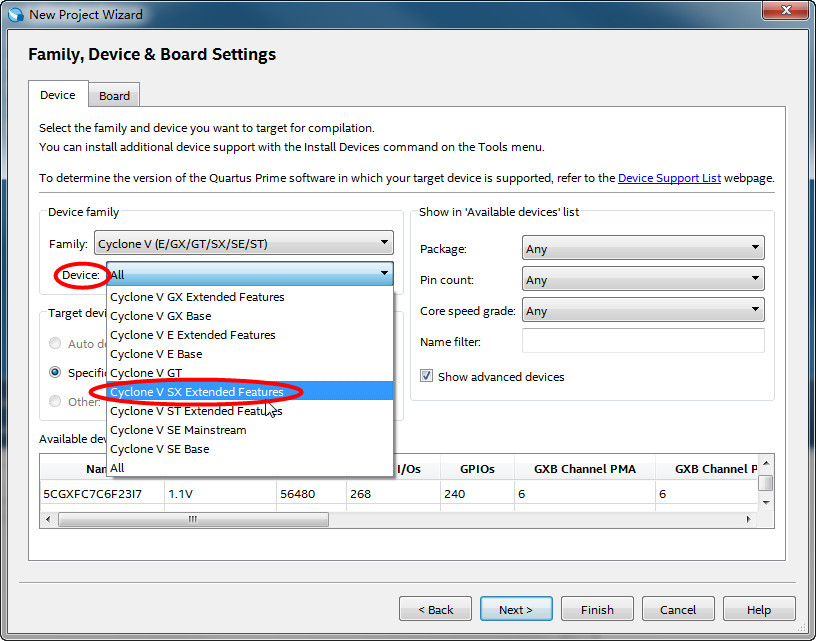Choose Cyclone V GT option
816x641 pixels.
point(250,373)
